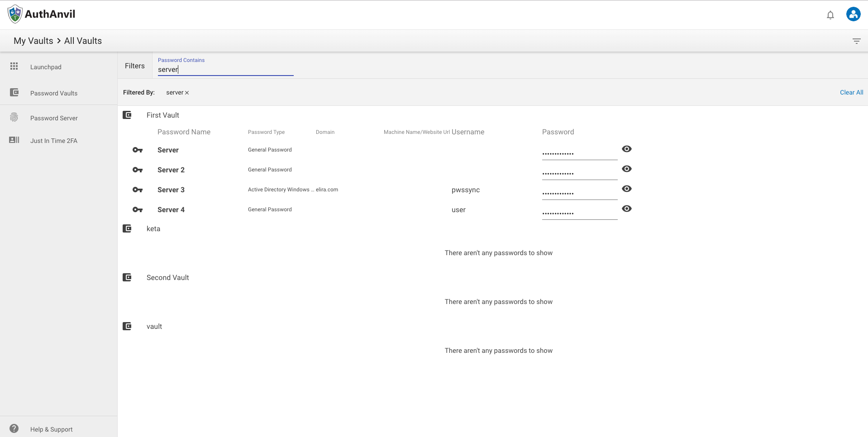Click the Launchpad grid icon

coord(14,66)
